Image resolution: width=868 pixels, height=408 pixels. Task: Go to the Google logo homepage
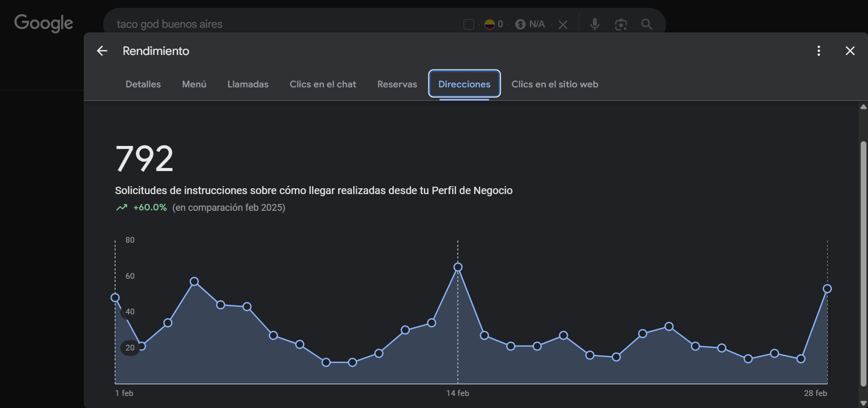43,23
